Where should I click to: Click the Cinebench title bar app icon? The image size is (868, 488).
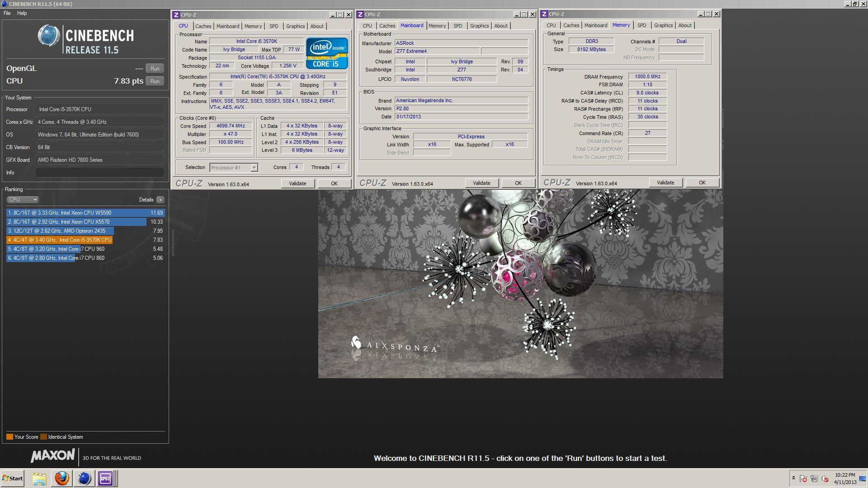4,4
